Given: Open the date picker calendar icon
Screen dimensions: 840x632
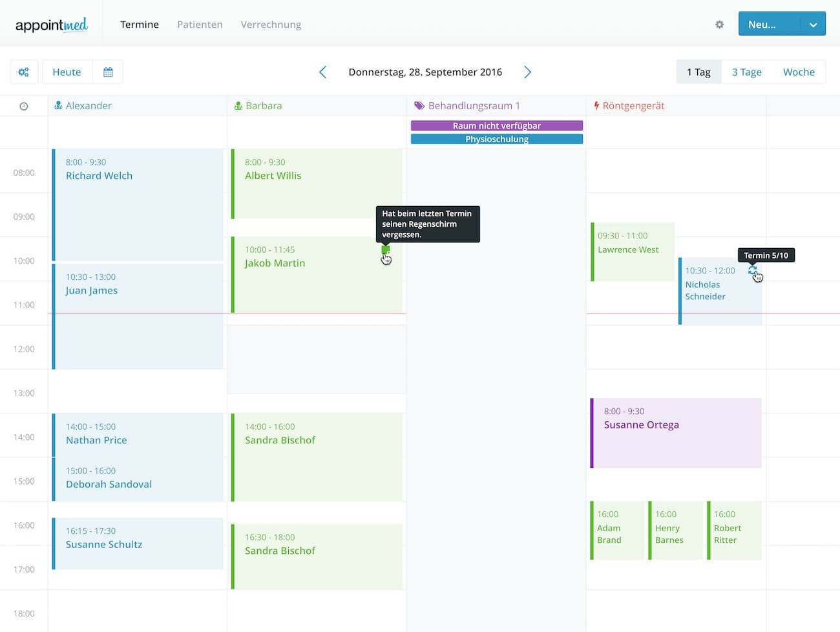Looking at the screenshot, I should point(108,72).
